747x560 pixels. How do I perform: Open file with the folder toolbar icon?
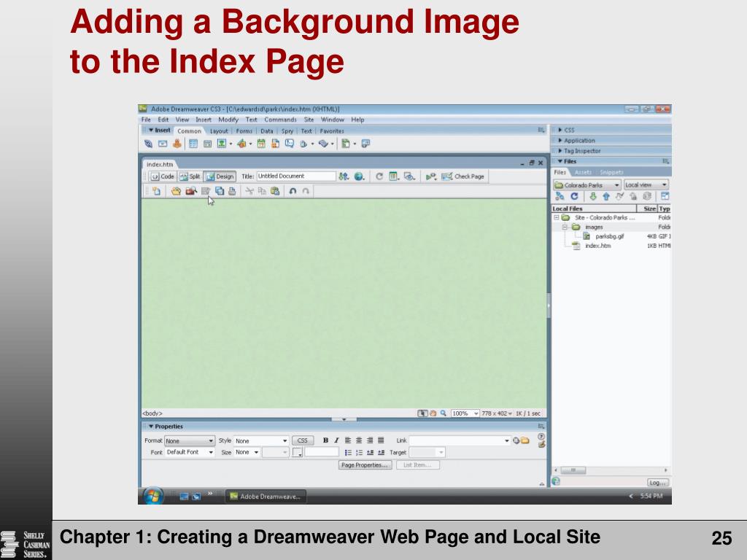[176, 191]
